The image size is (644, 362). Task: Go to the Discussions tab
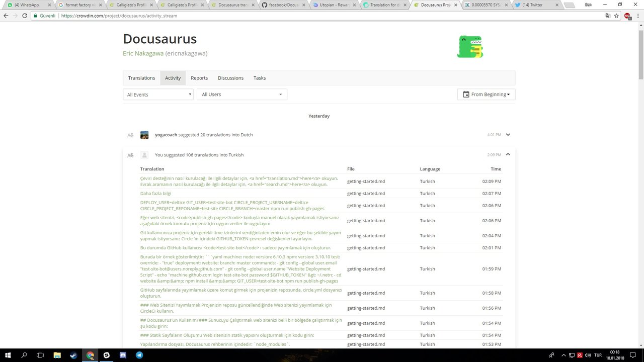pos(230,78)
